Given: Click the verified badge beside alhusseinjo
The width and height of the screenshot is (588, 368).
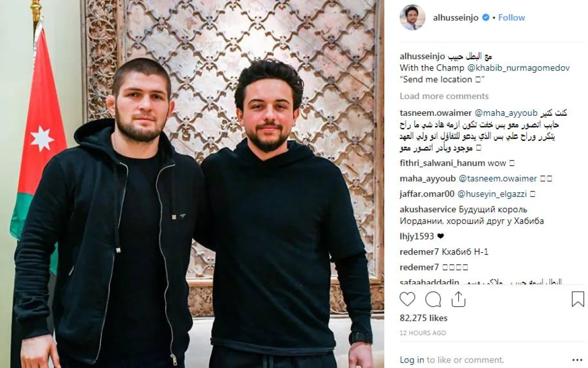Looking at the screenshot, I should [486, 18].
